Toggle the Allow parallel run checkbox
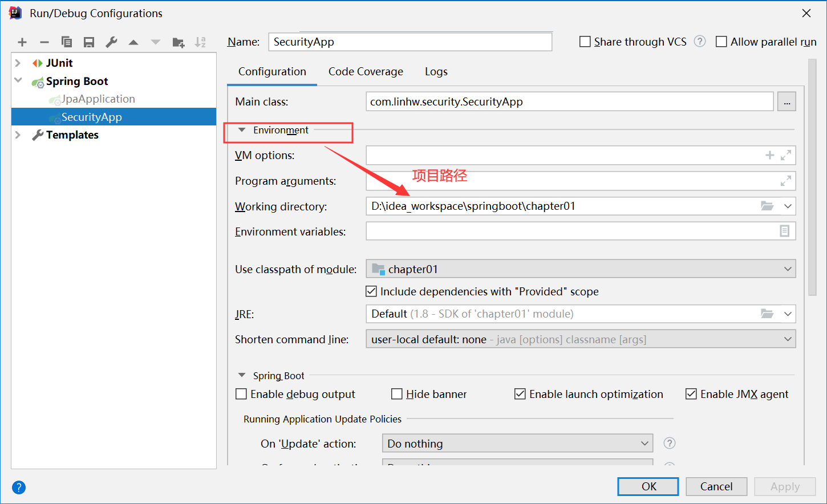Screen dimensions: 827x504 click(x=721, y=42)
